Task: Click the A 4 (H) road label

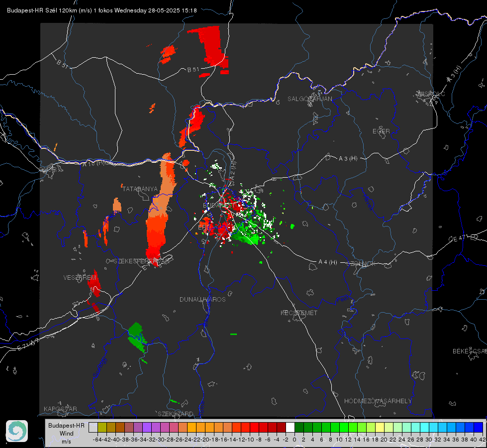Action: 328,262
